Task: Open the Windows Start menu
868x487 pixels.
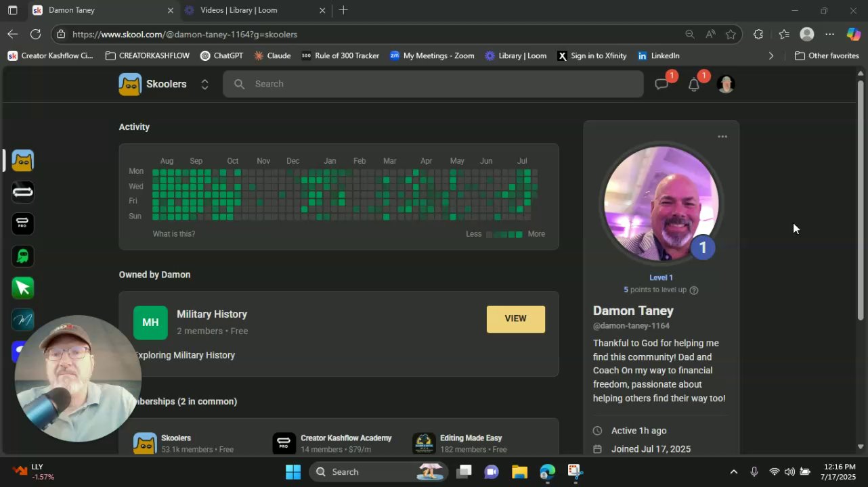Action: click(x=293, y=471)
